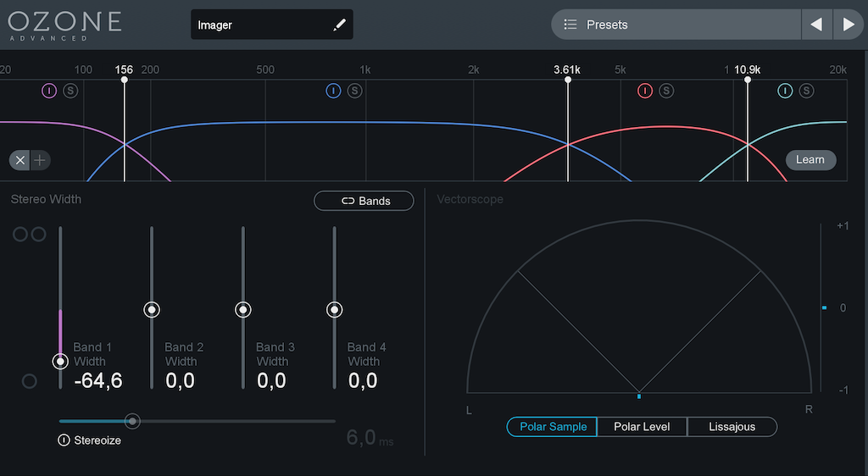Switch vectorscope to Lissajous view
Viewport: 868px width, 476px height.
point(732,427)
